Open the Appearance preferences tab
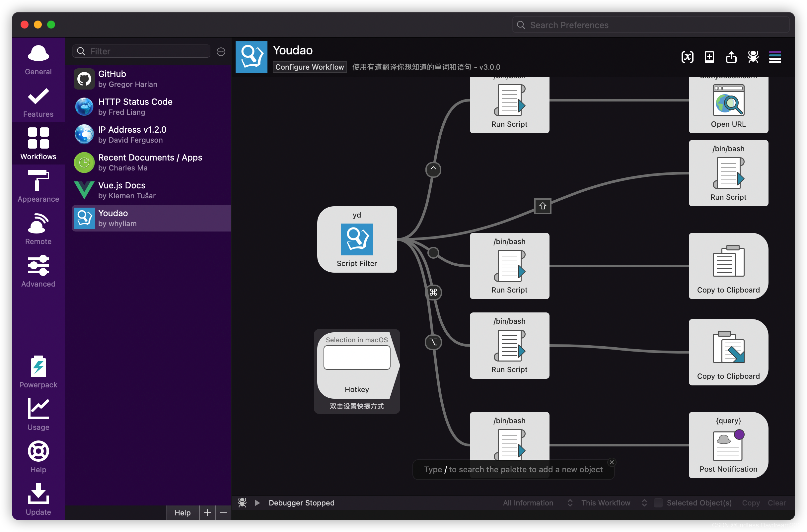This screenshot has height=532, width=807. [x=38, y=187]
